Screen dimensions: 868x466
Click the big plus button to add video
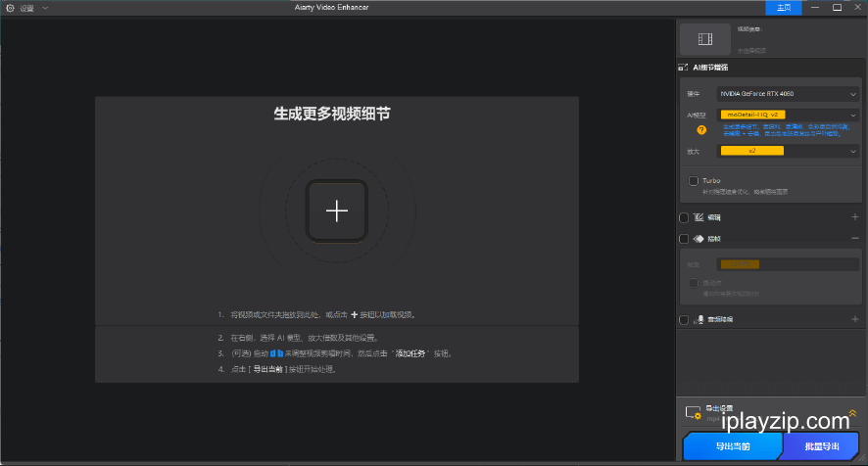tap(337, 210)
